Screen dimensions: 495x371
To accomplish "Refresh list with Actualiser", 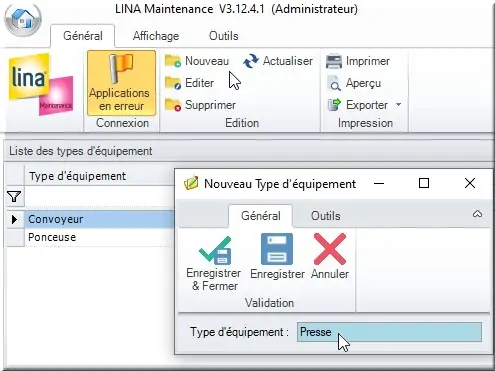I will click(x=278, y=61).
